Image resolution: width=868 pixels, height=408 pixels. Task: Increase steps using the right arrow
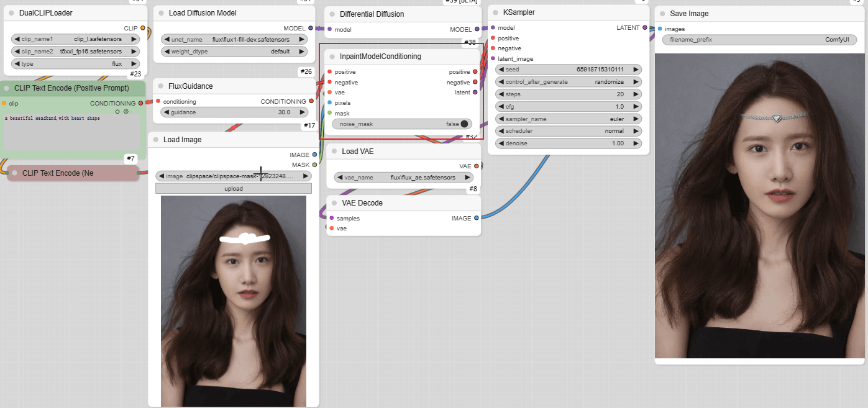pyautogui.click(x=636, y=94)
